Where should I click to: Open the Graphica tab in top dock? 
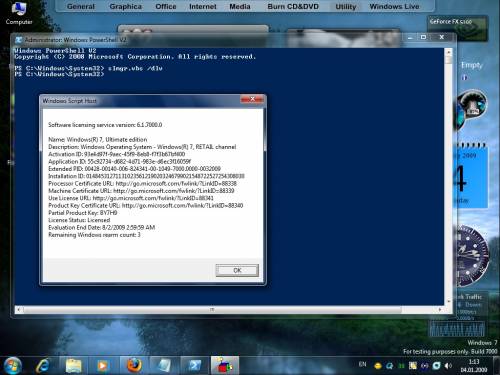tap(125, 6)
